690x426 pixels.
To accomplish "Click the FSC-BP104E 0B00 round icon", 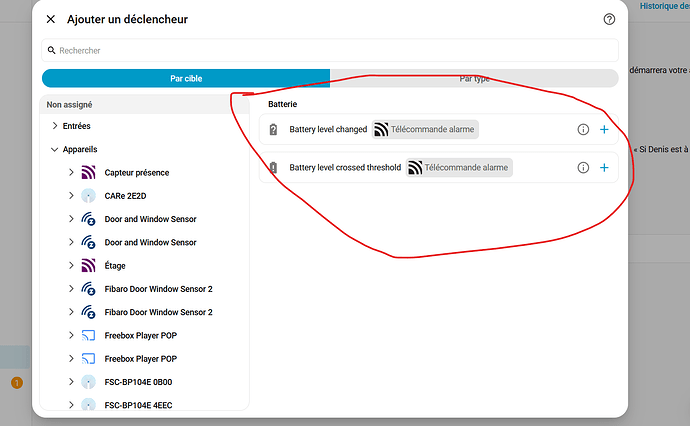I will point(88,382).
